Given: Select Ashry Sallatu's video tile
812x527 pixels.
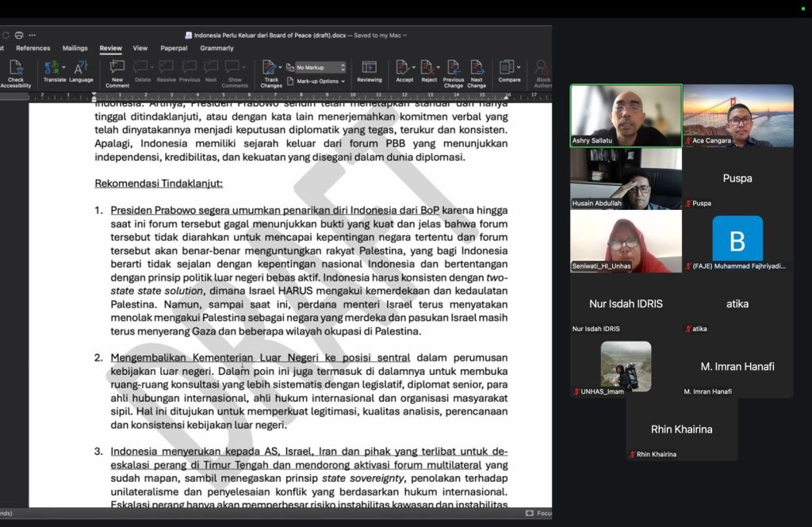Looking at the screenshot, I should 626,116.
